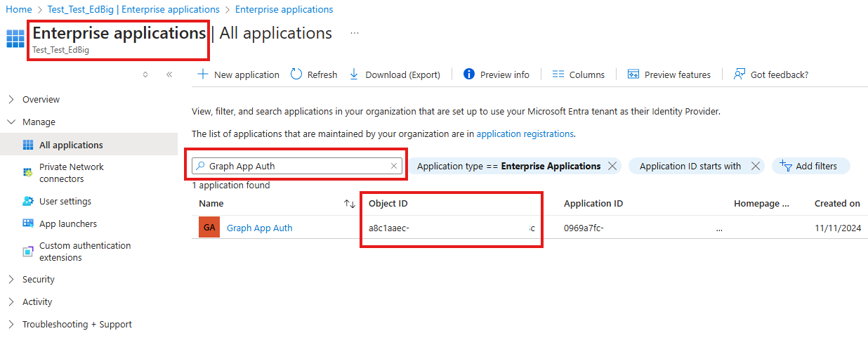
Task: Click the Columns icon
Action: (x=558, y=74)
